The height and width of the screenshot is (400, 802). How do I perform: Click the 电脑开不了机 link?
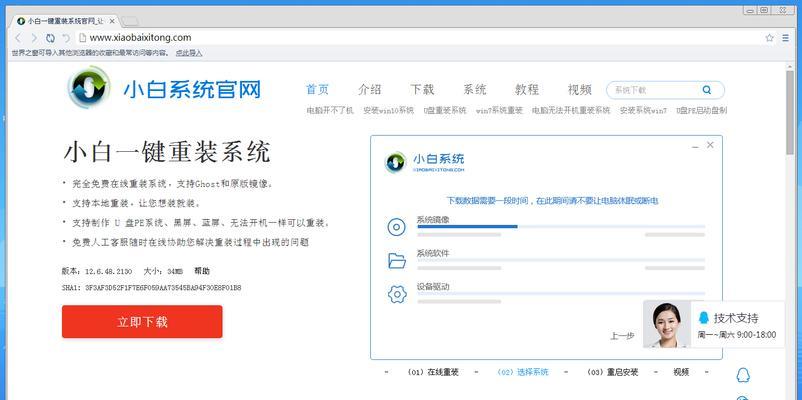pos(330,110)
